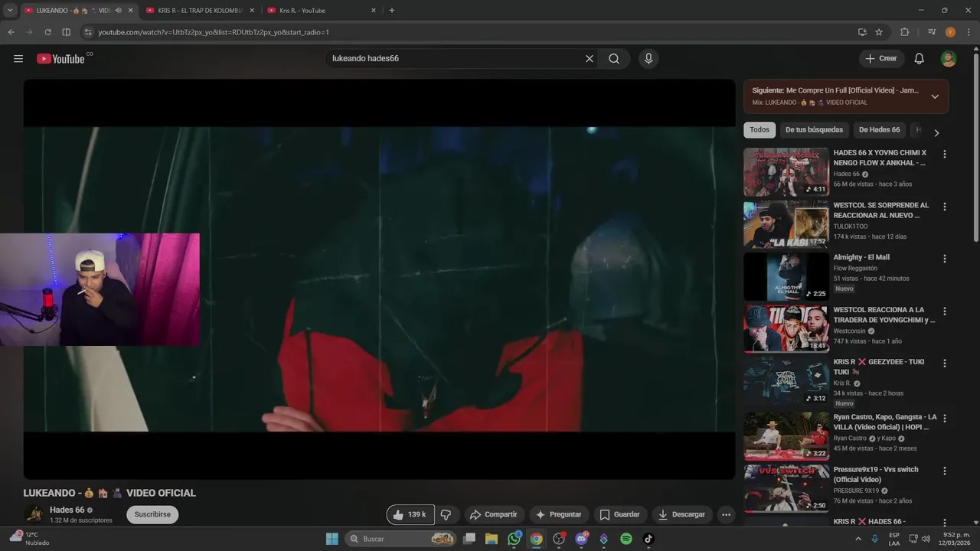
Task: Open KRIS R GEEZYDEE TUKI TUKI title
Action: (x=879, y=367)
